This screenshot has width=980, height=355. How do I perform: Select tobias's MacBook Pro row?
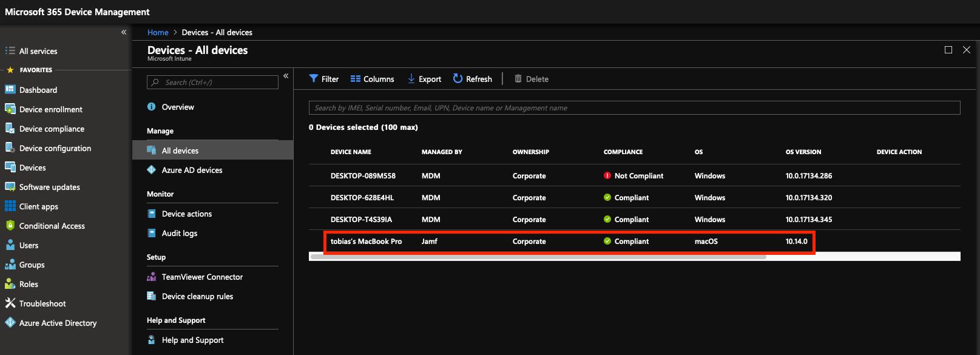coord(634,241)
